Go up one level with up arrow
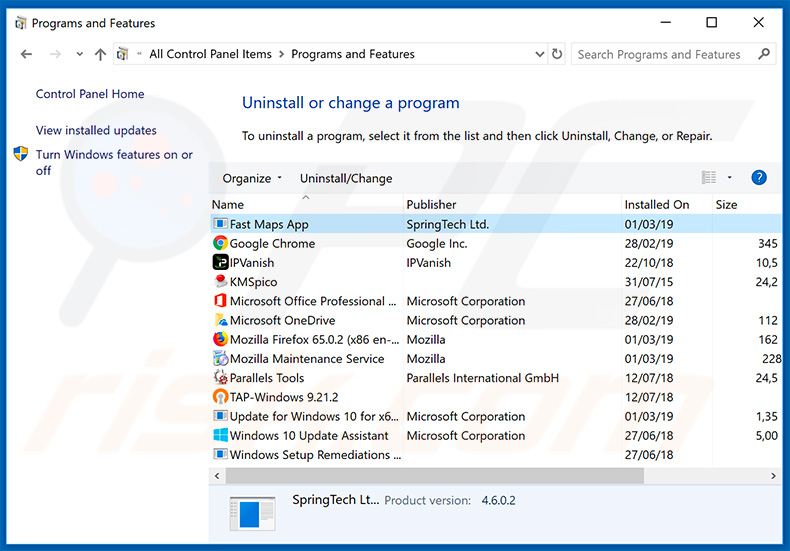The width and height of the screenshot is (790, 551). click(x=100, y=54)
